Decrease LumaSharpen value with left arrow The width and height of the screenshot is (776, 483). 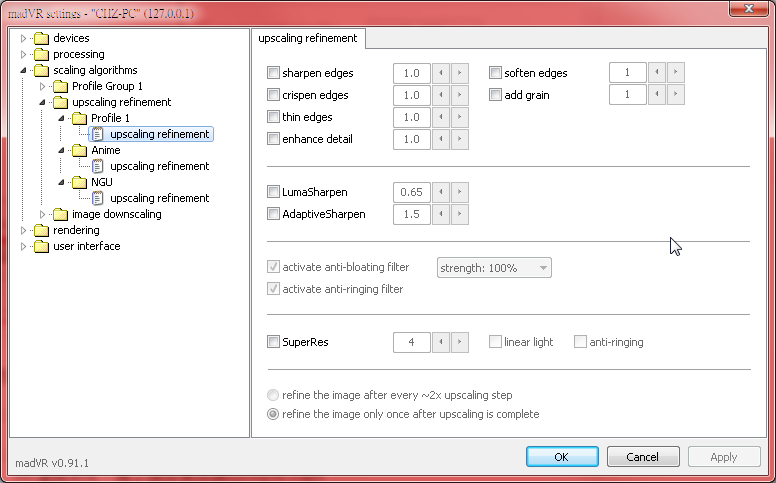[441, 192]
